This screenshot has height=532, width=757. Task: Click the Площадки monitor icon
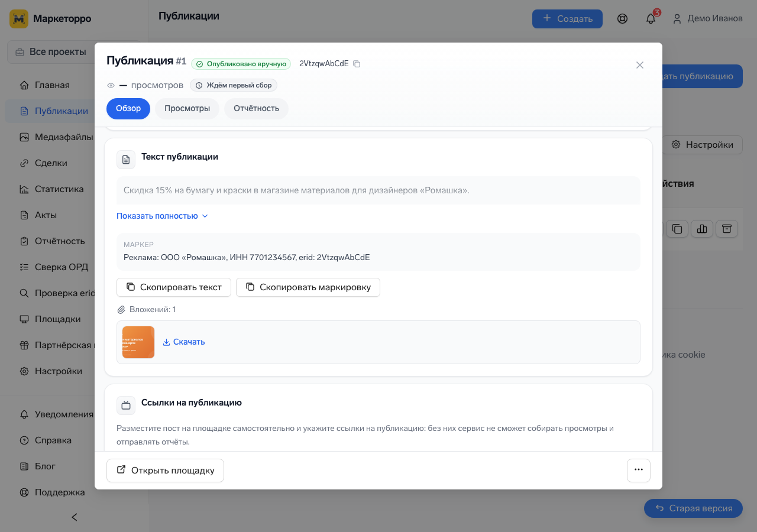pyautogui.click(x=24, y=319)
